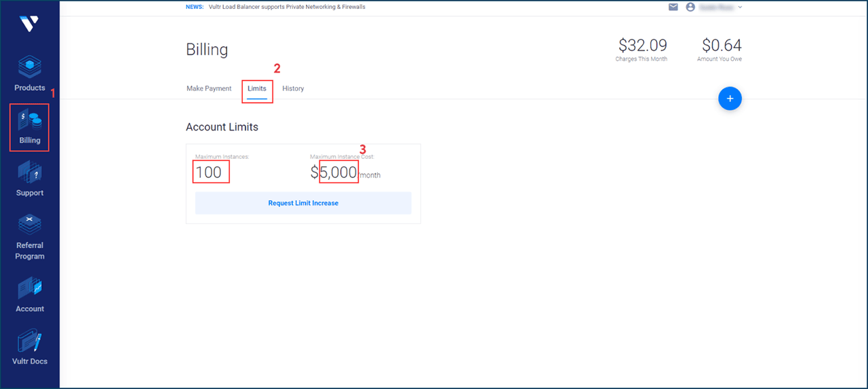Click the Maximum Instances value 100

tap(209, 172)
